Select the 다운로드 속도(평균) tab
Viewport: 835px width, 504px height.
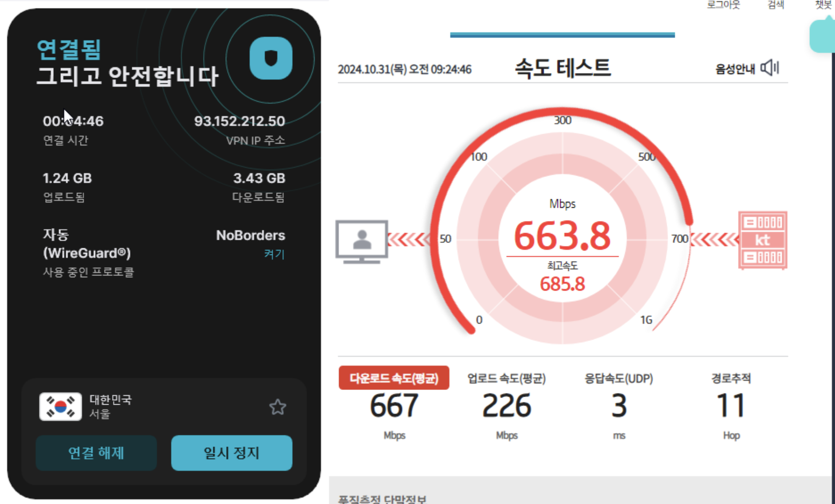pyautogui.click(x=394, y=378)
